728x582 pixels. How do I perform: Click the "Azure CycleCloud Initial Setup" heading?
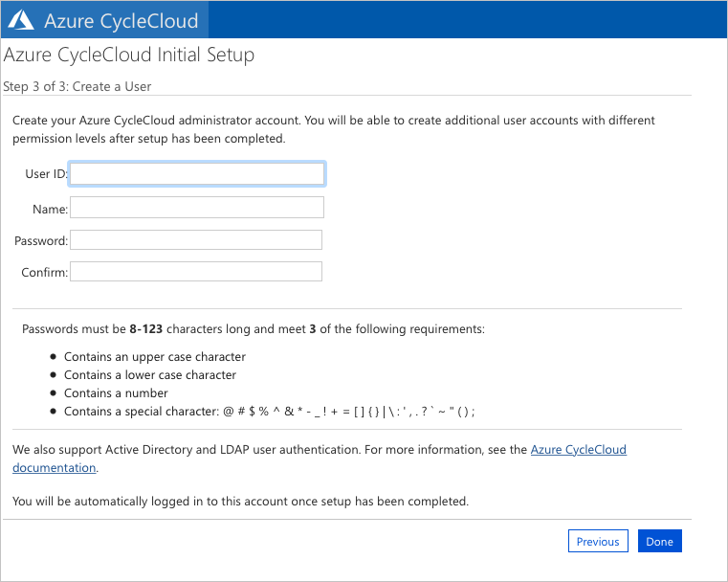(129, 55)
